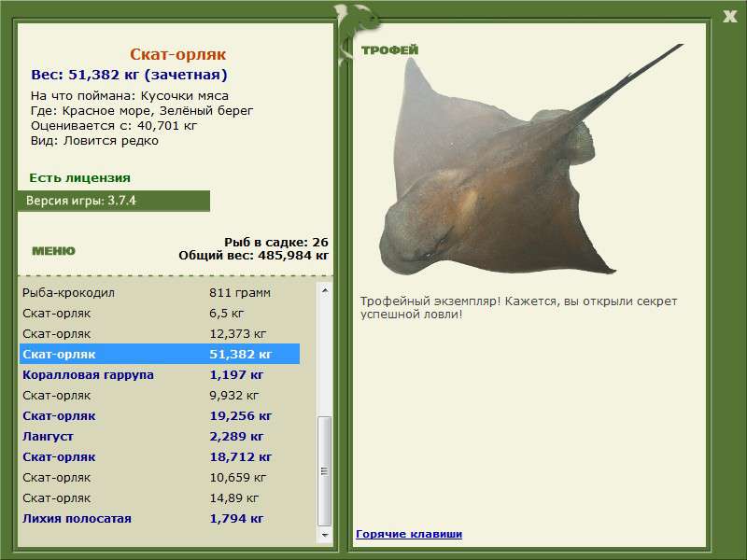Click the fish list scroll-up arrow
747x560 pixels.
(324, 290)
